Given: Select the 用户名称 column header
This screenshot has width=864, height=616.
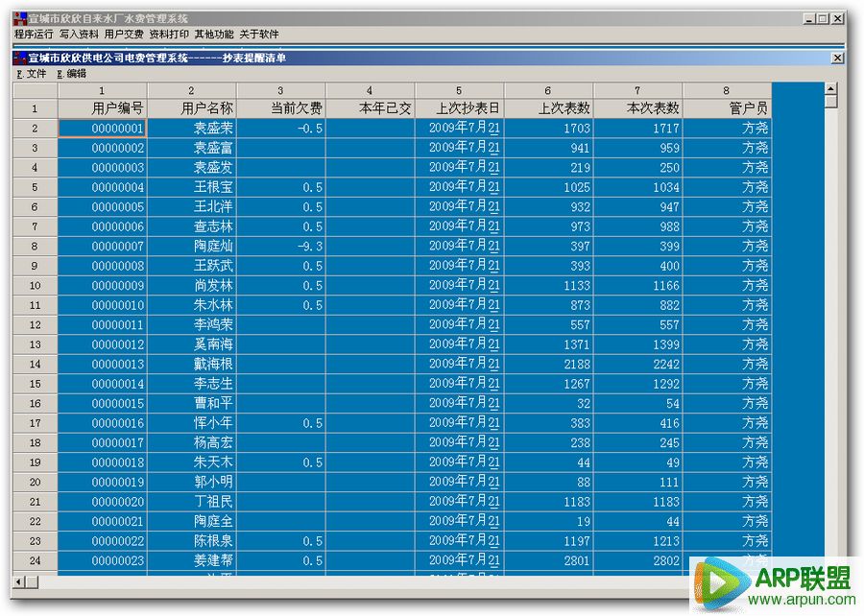Looking at the screenshot, I should (192, 108).
